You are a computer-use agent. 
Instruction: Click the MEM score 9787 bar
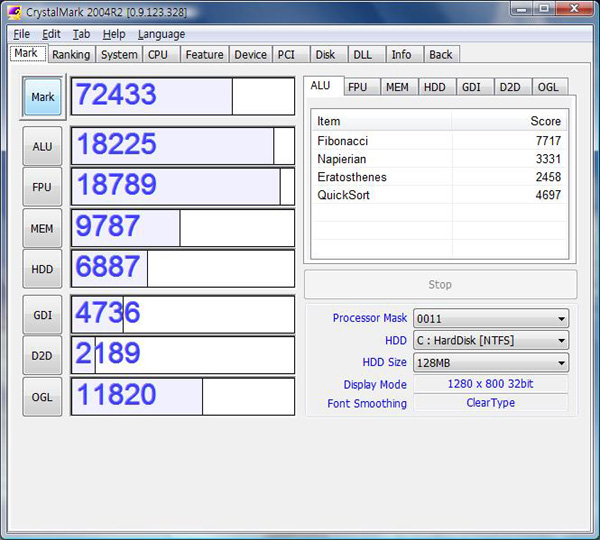(x=183, y=228)
